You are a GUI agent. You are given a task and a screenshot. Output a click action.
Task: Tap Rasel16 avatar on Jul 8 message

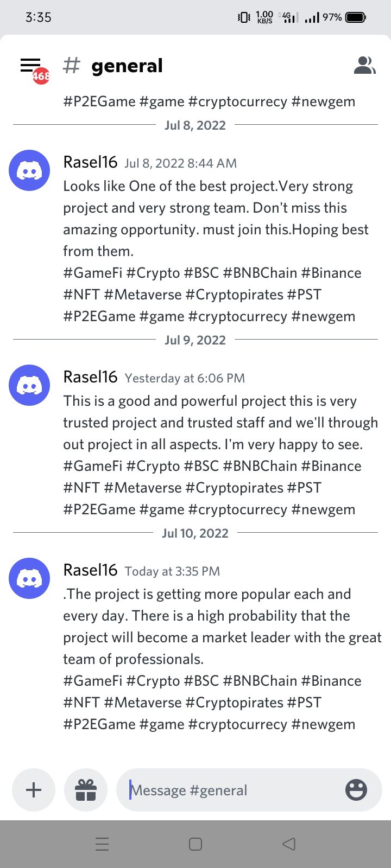pyautogui.click(x=29, y=170)
